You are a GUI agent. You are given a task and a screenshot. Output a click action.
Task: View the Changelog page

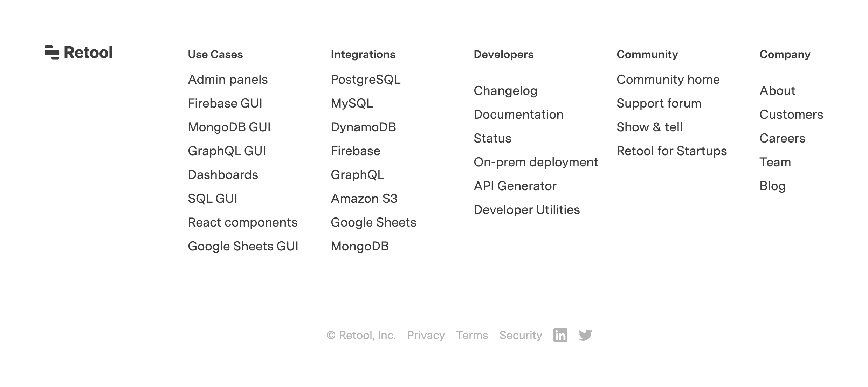tap(505, 91)
